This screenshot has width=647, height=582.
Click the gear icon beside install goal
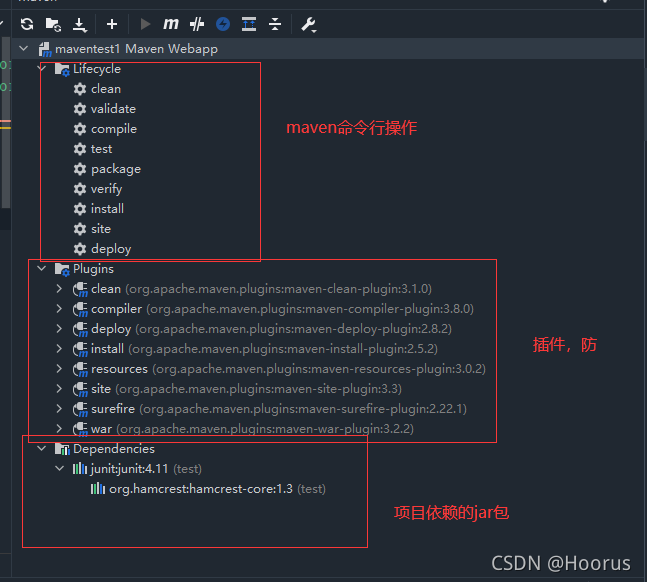coord(80,209)
